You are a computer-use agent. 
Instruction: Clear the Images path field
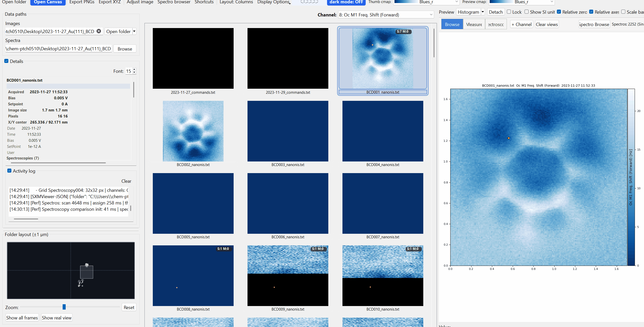click(98, 31)
